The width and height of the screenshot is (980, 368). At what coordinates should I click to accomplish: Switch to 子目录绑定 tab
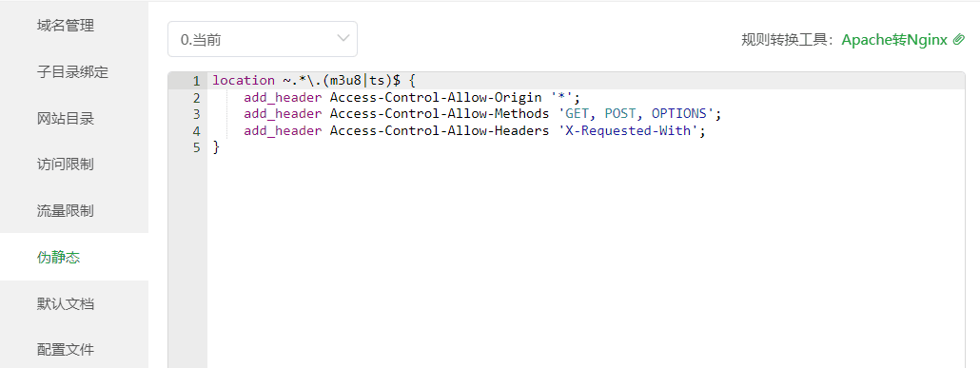[73, 72]
